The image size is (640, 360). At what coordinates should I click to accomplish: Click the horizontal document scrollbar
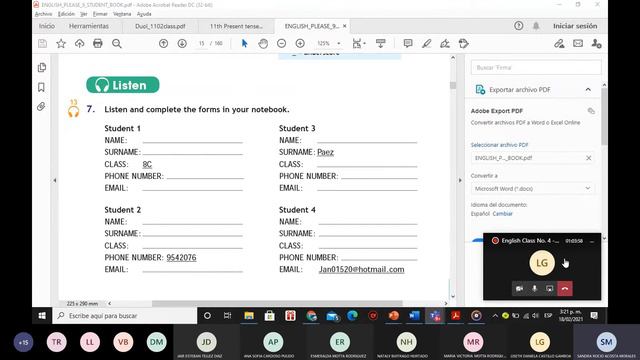click(277, 303)
